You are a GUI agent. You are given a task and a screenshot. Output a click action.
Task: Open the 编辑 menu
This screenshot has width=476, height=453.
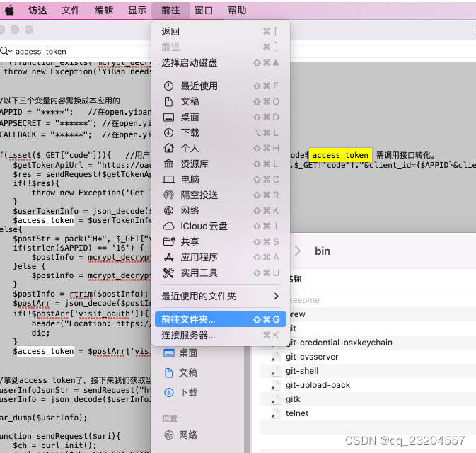tap(104, 11)
